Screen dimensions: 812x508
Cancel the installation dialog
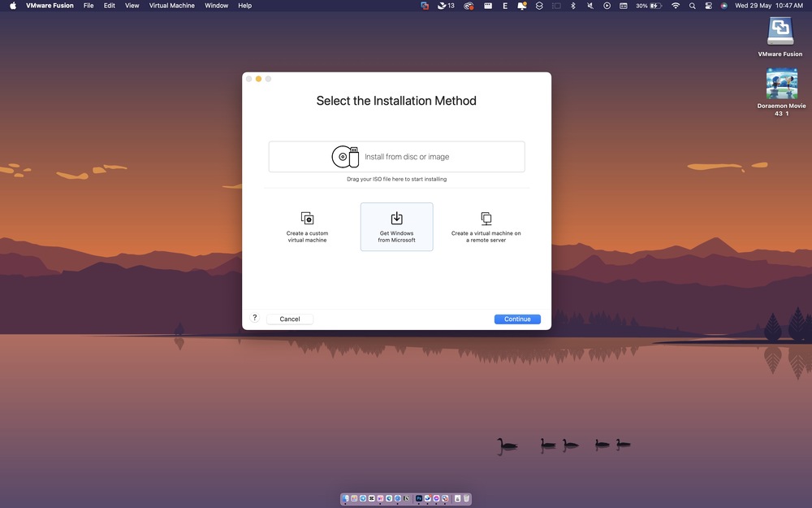(289, 319)
